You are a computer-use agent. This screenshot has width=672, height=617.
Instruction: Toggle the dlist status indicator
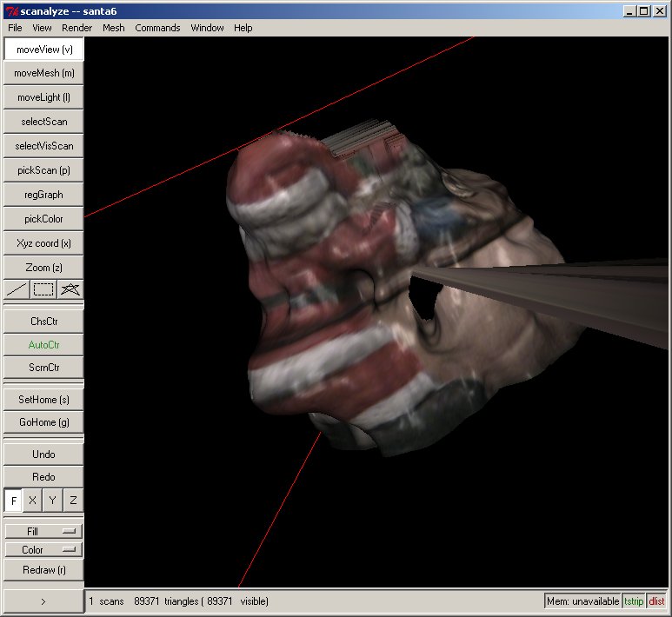[656, 601]
